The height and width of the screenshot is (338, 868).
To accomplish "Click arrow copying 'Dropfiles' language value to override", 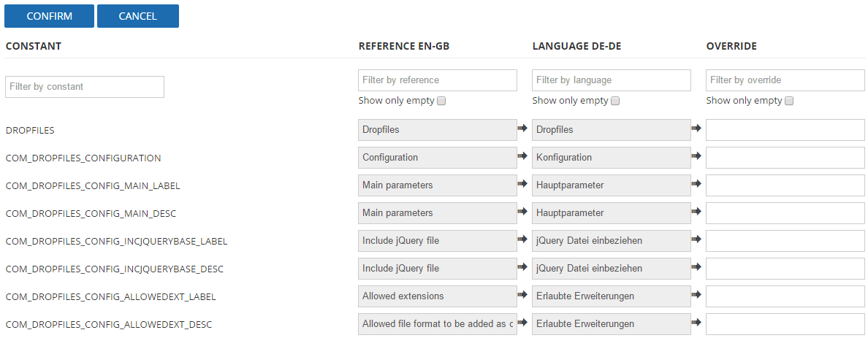I will tap(696, 128).
